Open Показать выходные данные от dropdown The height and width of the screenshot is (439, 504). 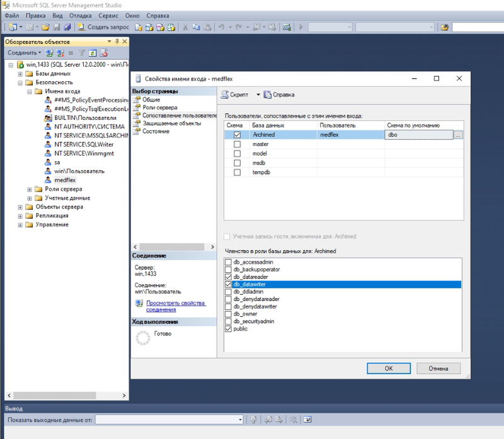pos(240,419)
